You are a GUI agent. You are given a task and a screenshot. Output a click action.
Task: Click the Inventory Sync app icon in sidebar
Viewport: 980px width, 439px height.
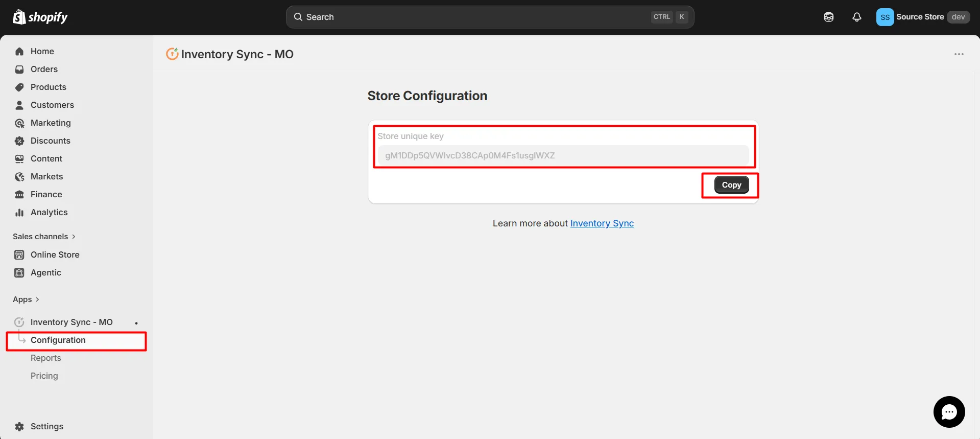[x=19, y=322]
